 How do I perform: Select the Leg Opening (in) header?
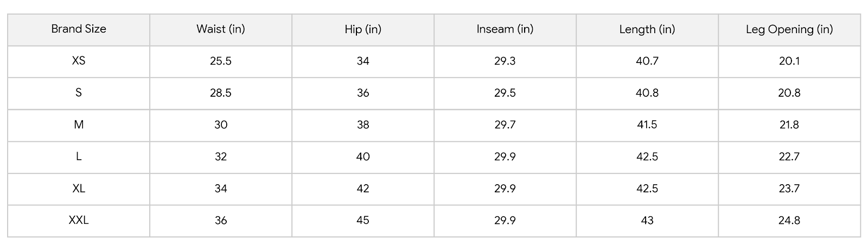[789, 29]
